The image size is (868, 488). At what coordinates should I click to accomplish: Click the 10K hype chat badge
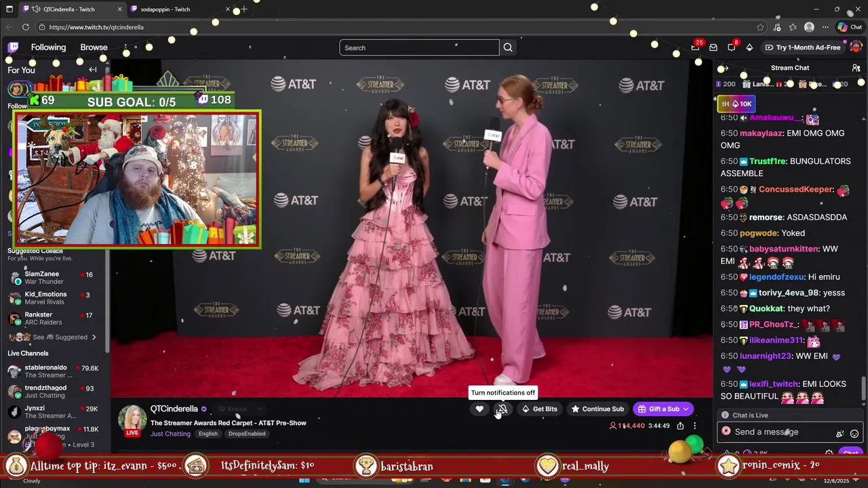click(736, 104)
